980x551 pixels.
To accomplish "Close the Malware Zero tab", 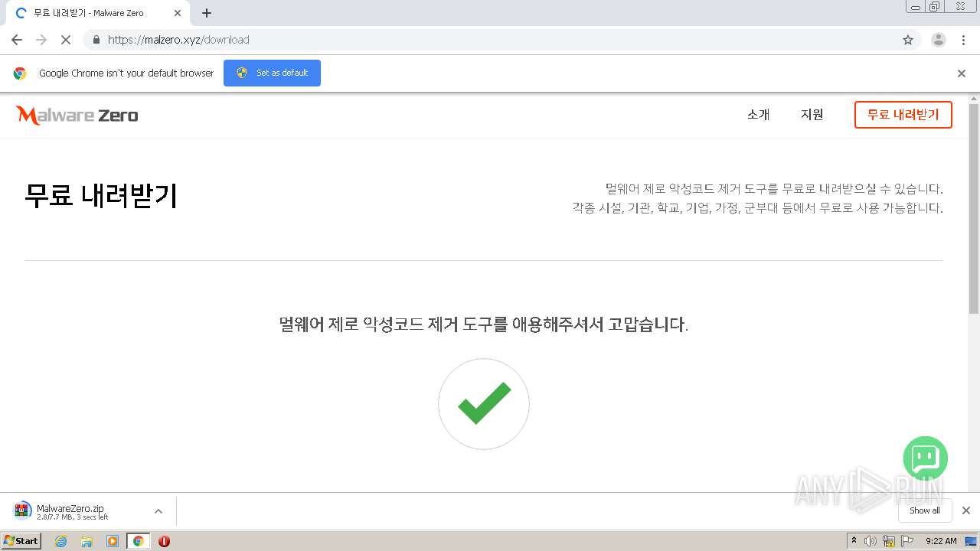I will click(x=178, y=13).
